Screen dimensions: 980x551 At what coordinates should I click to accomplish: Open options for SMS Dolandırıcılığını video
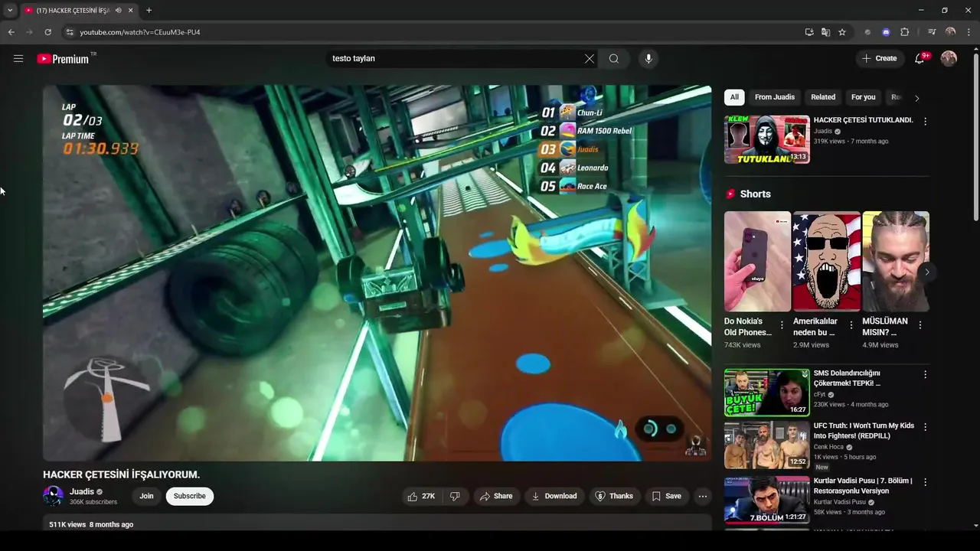point(925,374)
